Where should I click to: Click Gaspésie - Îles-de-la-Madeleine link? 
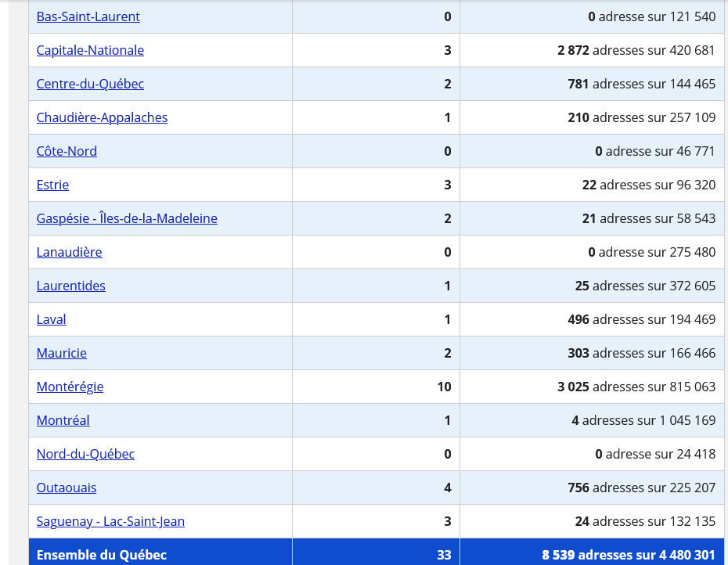click(127, 218)
